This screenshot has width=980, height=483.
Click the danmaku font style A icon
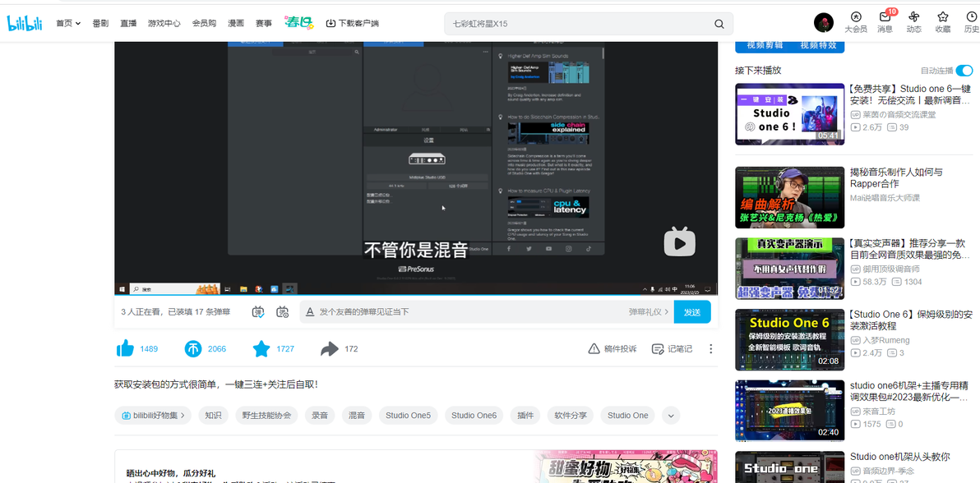[x=309, y=312]
